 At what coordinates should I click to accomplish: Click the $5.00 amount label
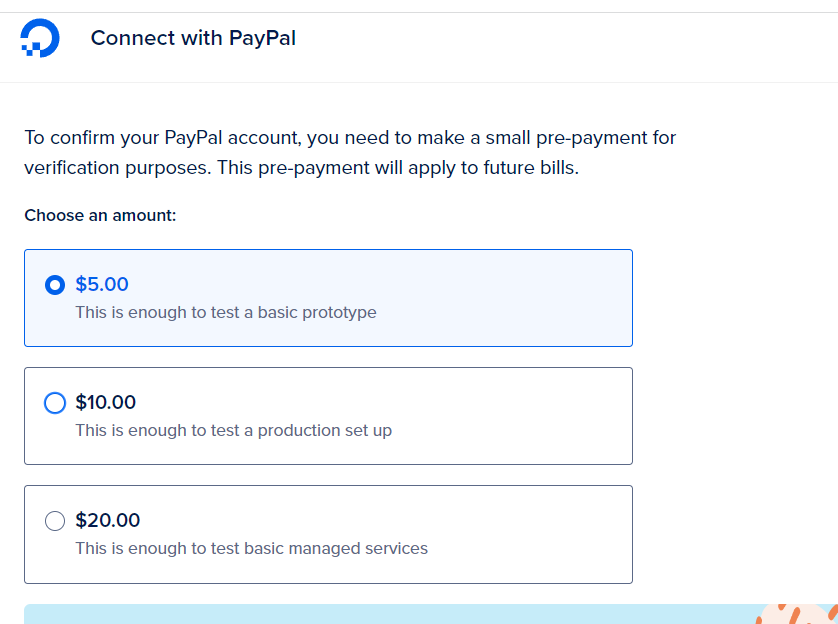click(x=102, y=285)
